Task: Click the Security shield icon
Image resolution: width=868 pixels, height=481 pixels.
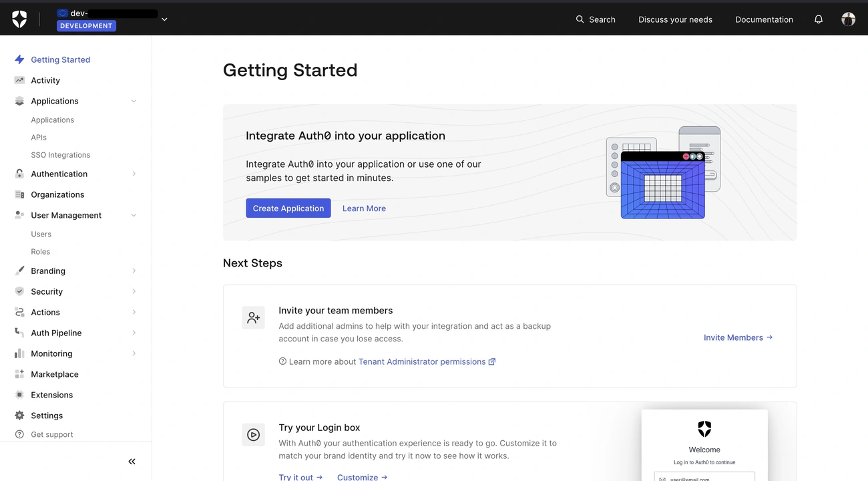Action: tap(19, 291)
